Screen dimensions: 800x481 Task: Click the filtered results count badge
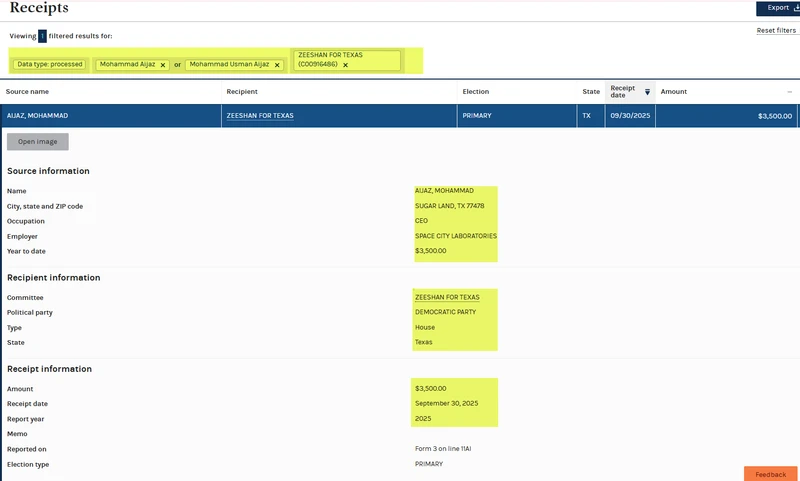pyautogui.click(x=42, y=36)
